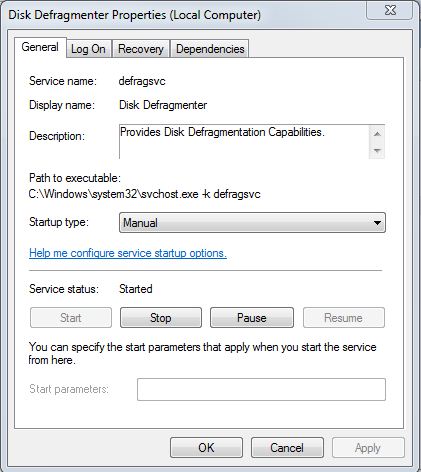
Task: Close the properties window with X
Action: pos(390,10)
